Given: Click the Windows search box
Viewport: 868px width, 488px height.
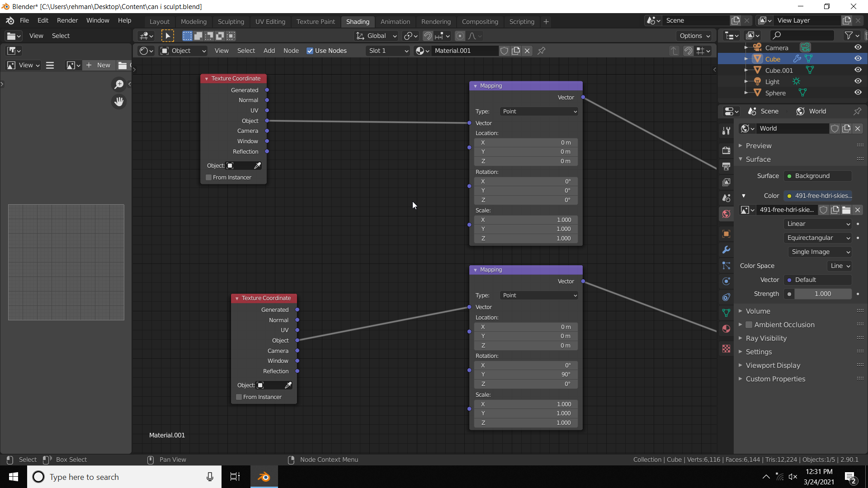Looking at the screenshot, I should click(x=124, y=477).
